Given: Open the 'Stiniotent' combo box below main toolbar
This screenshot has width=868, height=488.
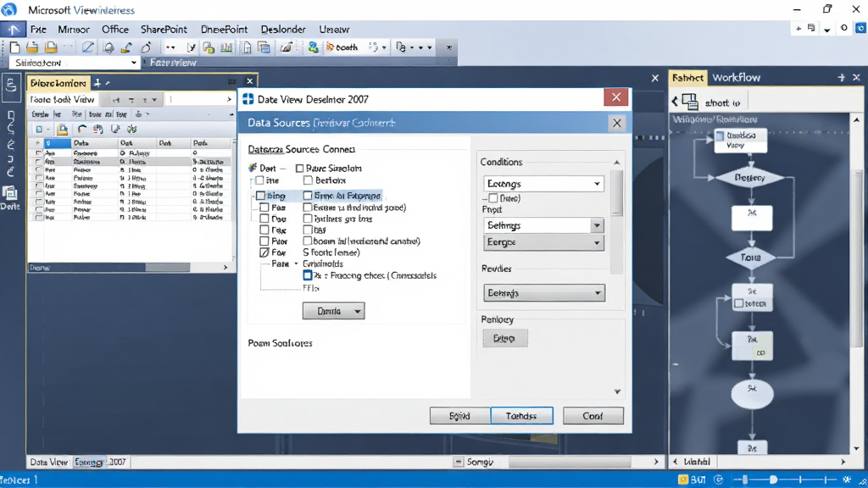Looking at the screenshot, I should coord(75,63).
